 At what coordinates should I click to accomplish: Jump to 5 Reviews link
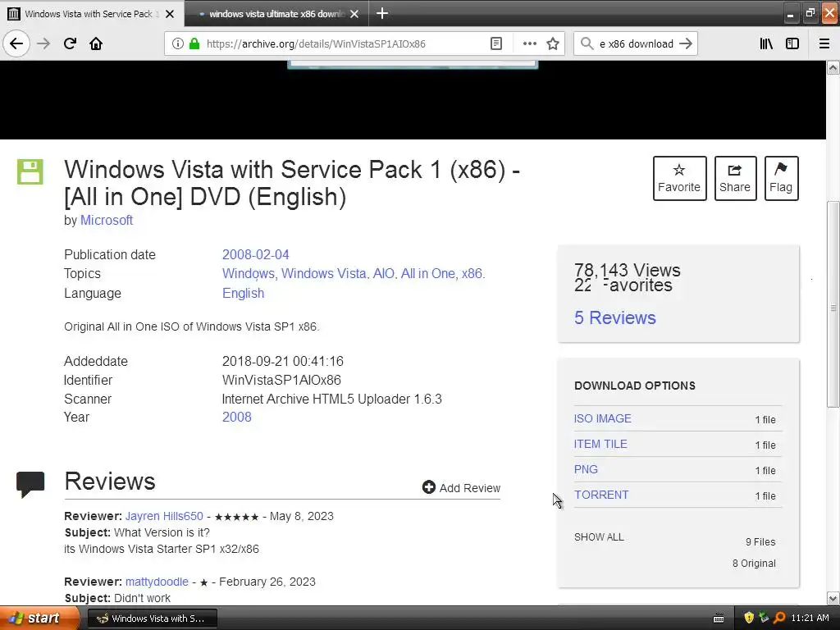coord(615,317)
